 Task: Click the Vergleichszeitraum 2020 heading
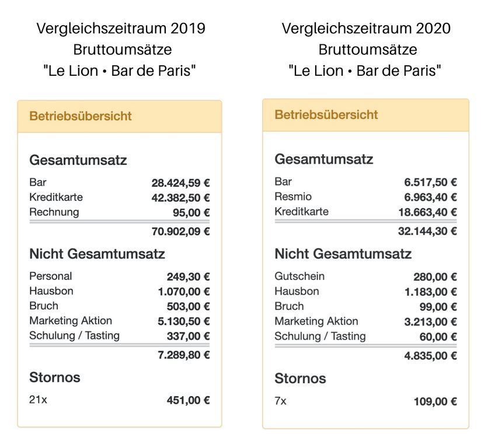point(366,28)
